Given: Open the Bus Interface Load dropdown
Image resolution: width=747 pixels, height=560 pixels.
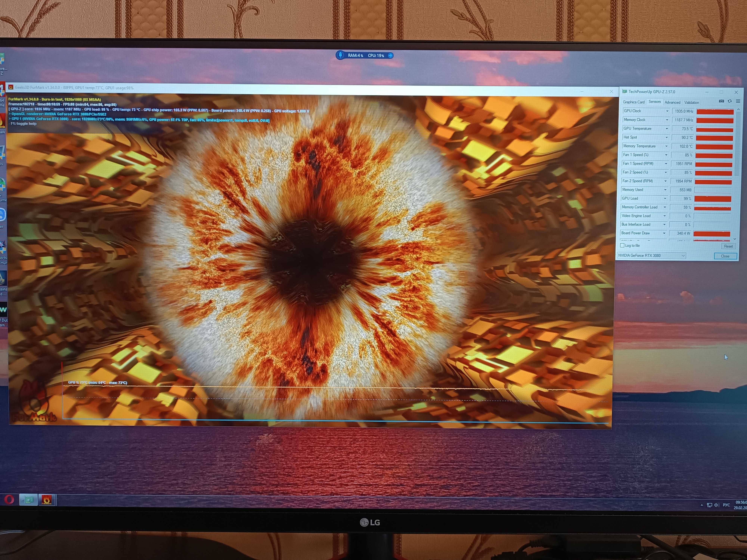Looking at the screenshot, I should [665, 225].
